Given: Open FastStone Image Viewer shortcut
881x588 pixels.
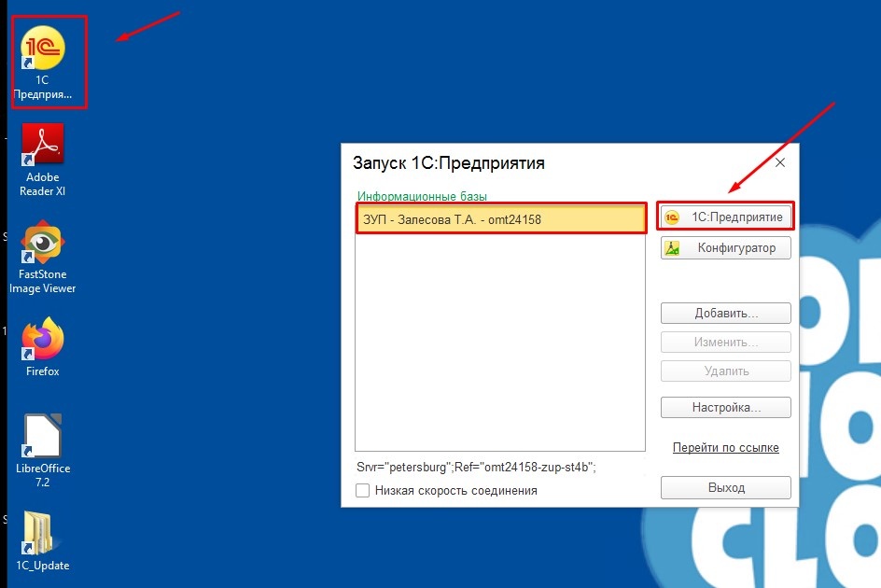Looking at the screenshot, I should (43, 258).
